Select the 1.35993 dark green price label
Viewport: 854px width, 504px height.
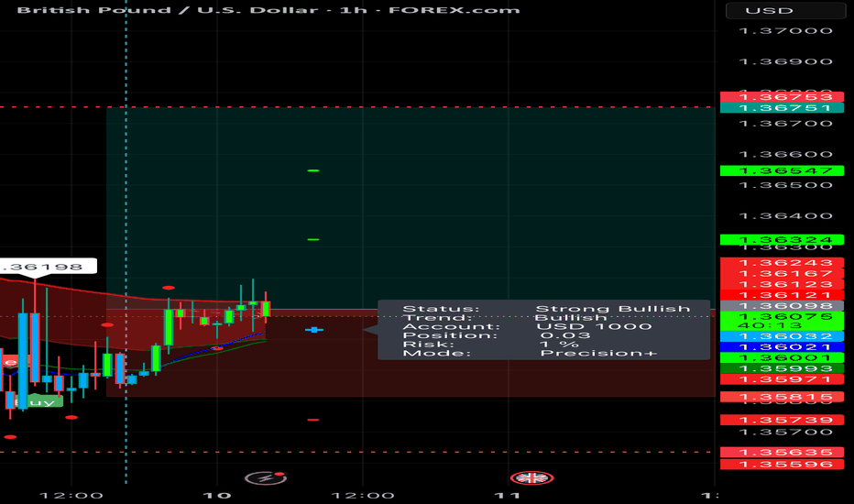click(x=783, y=369)
